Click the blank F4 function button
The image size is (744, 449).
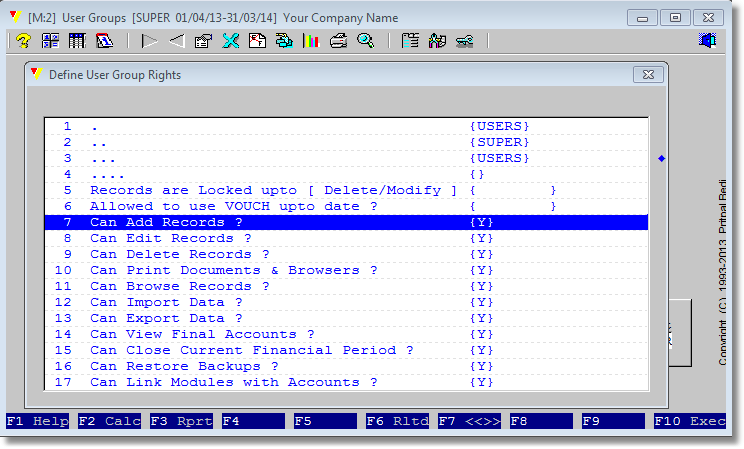coord(254,421)
